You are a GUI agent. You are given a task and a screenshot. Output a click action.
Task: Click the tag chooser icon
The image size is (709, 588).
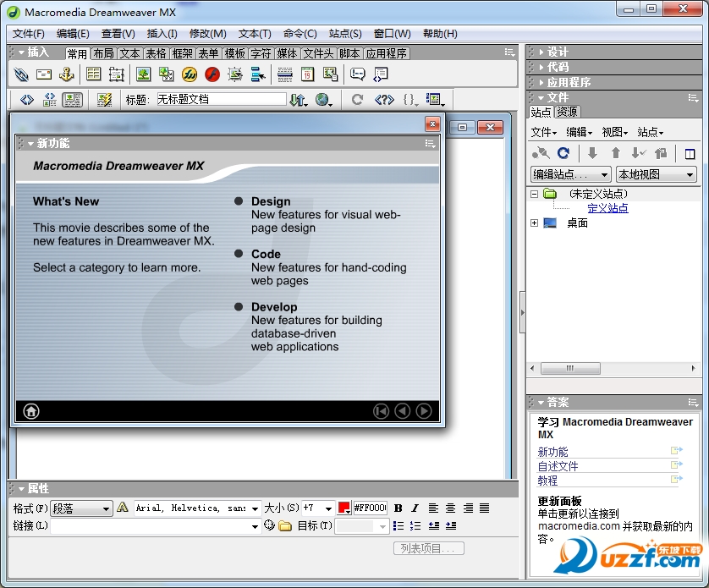coord(380,74)
